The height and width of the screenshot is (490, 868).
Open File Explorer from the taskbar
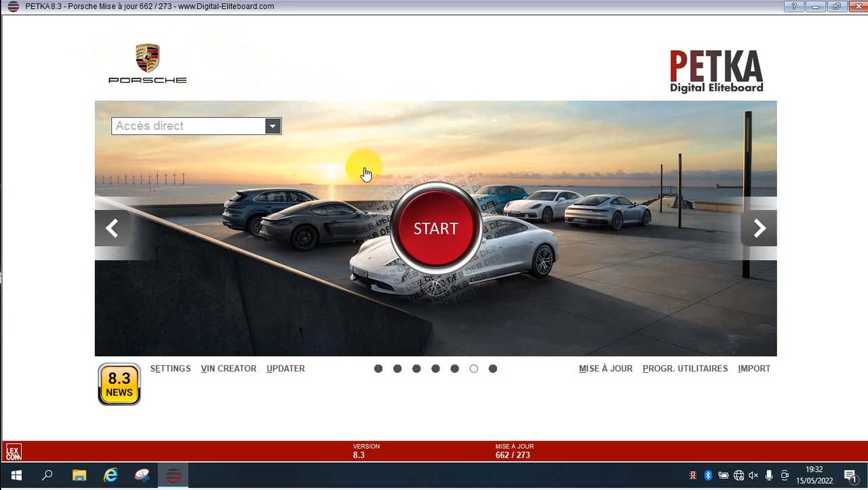(79, 475)
